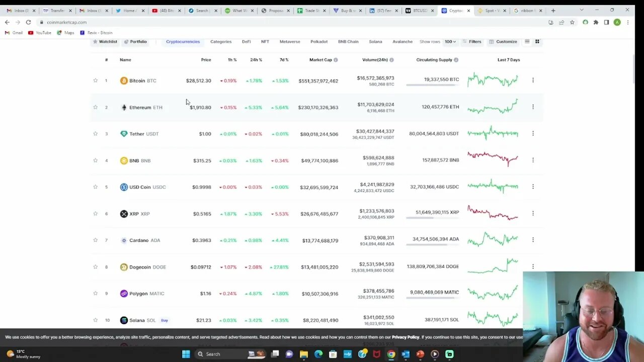Click the Bitcoin coin logo
The width and height of the screenshot is (644, 362).
124,80
